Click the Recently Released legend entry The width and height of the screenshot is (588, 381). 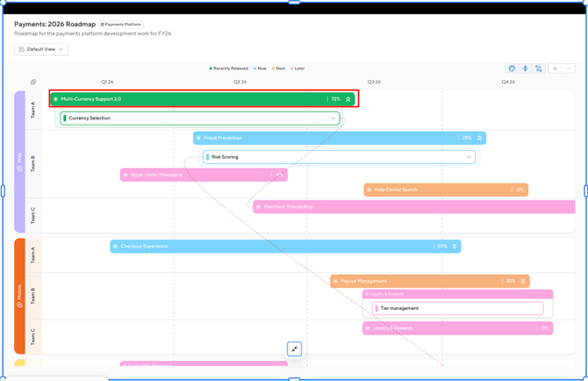pos(229,68)
